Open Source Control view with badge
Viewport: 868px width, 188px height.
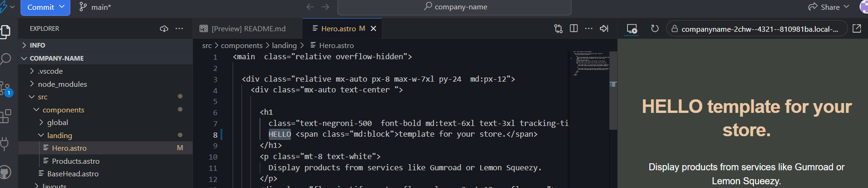(6, 88)
